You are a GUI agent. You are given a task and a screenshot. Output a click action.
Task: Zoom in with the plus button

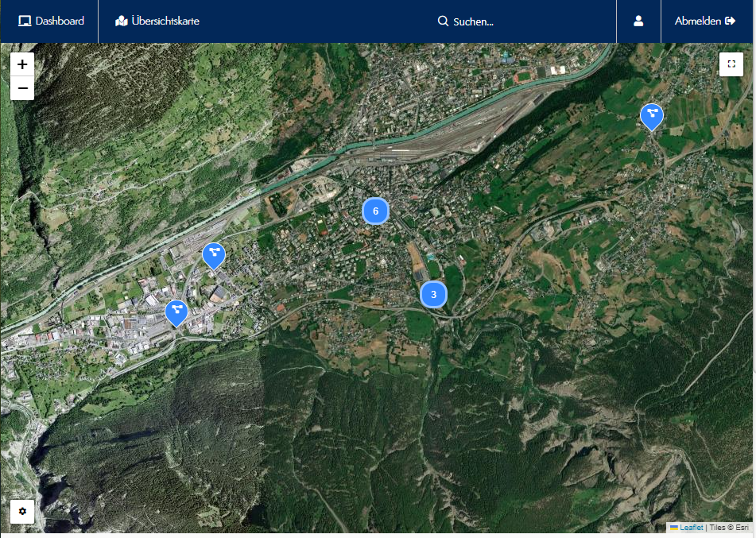(x=22, y=64)
